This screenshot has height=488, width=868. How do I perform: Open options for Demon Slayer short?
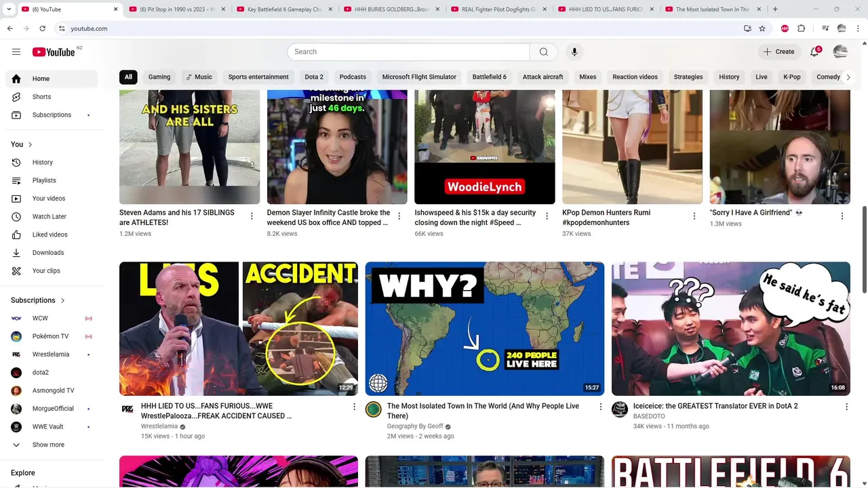399,216
